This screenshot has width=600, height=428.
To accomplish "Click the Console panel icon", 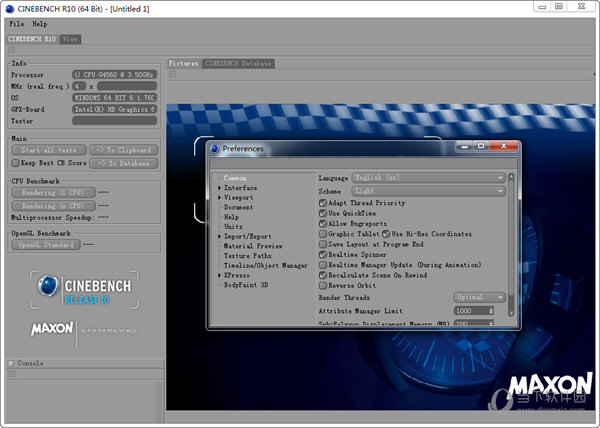I will click(x=11, y=363).
